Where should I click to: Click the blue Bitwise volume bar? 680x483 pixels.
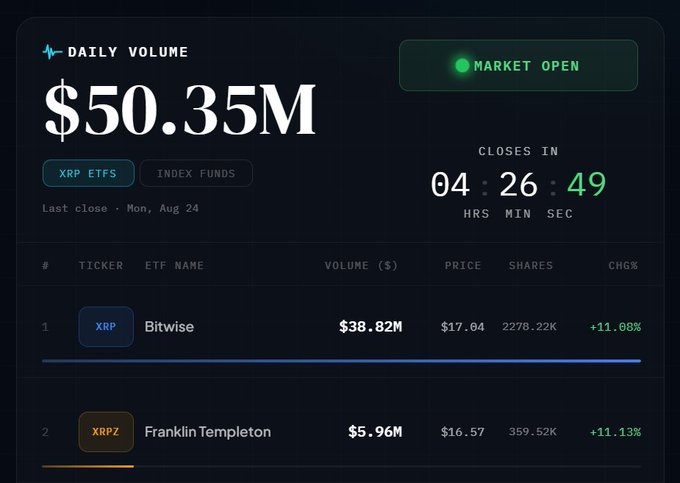(x=341, y=361)
